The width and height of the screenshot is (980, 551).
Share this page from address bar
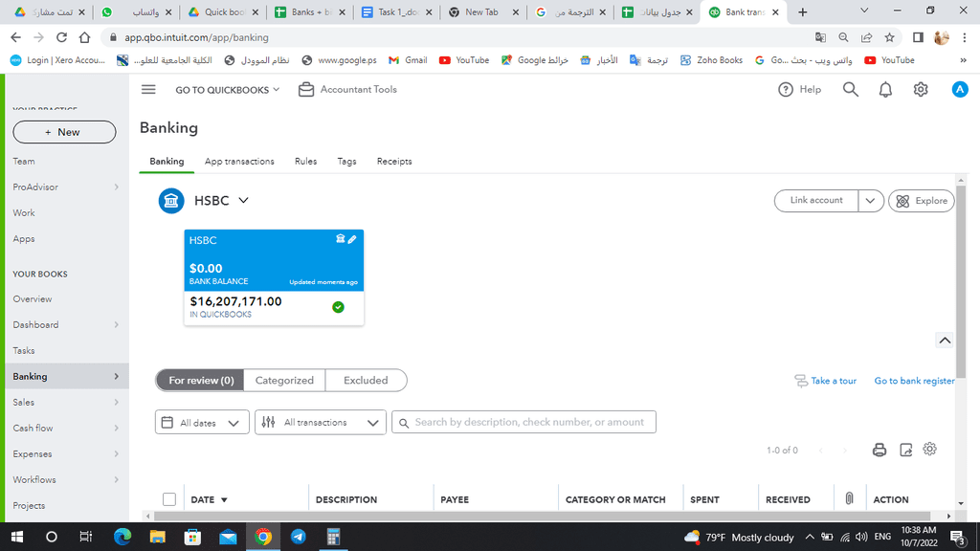pyautogui.click(x=866, y=37)
